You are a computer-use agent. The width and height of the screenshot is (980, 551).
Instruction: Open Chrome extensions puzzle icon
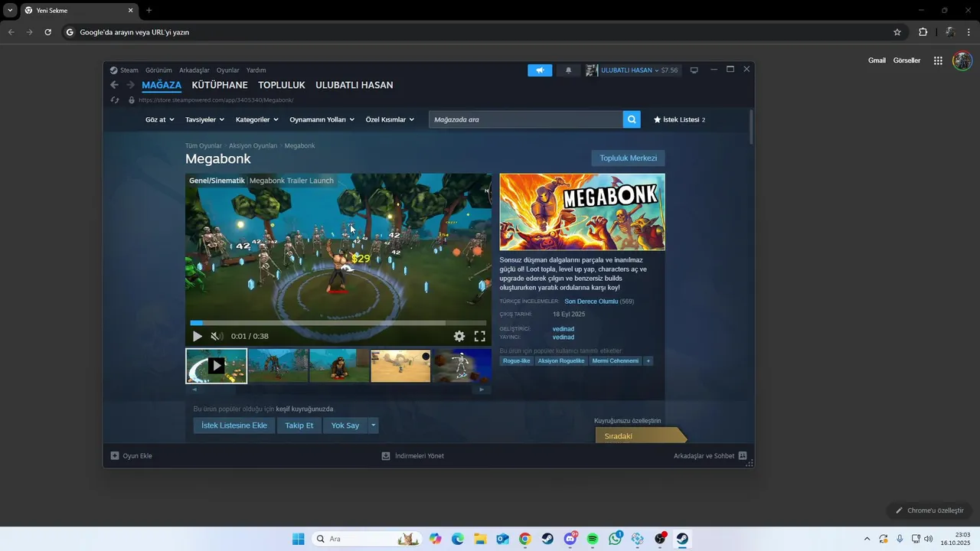[923, 32]
